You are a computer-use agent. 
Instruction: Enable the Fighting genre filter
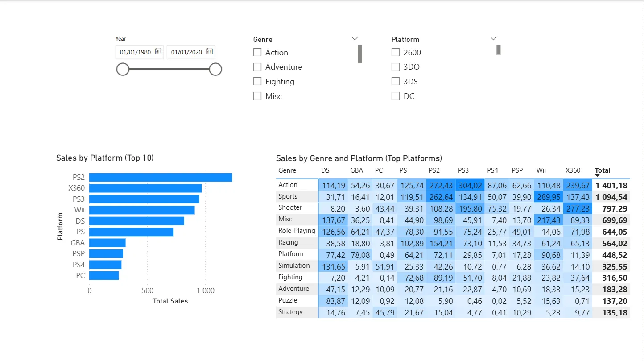(257, 81)
